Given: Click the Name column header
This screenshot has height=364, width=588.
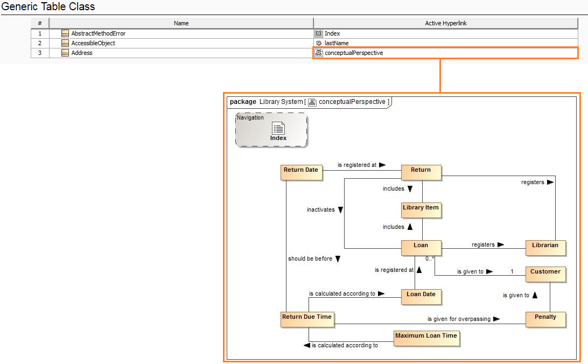Looking at the screenshot, I should tap(181, 23).
